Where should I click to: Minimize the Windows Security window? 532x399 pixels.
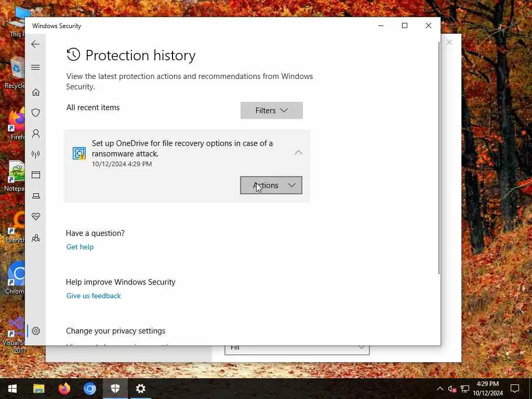381,26
